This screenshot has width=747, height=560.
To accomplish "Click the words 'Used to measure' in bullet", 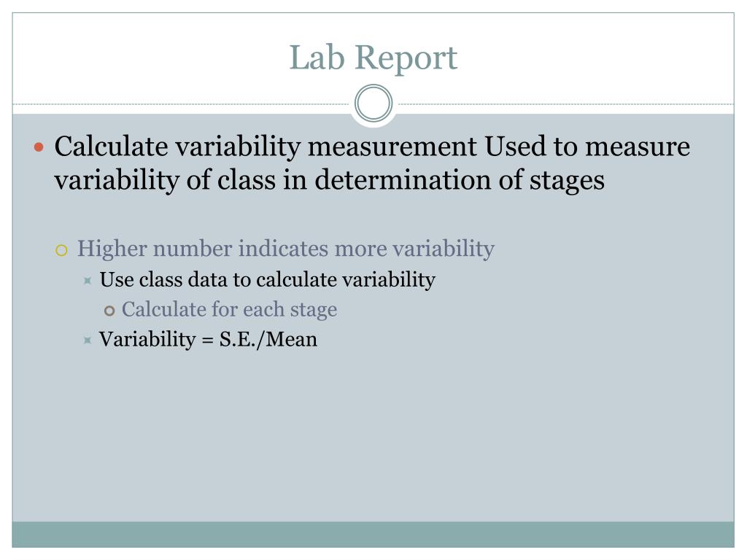I will [x=587, y=146].
